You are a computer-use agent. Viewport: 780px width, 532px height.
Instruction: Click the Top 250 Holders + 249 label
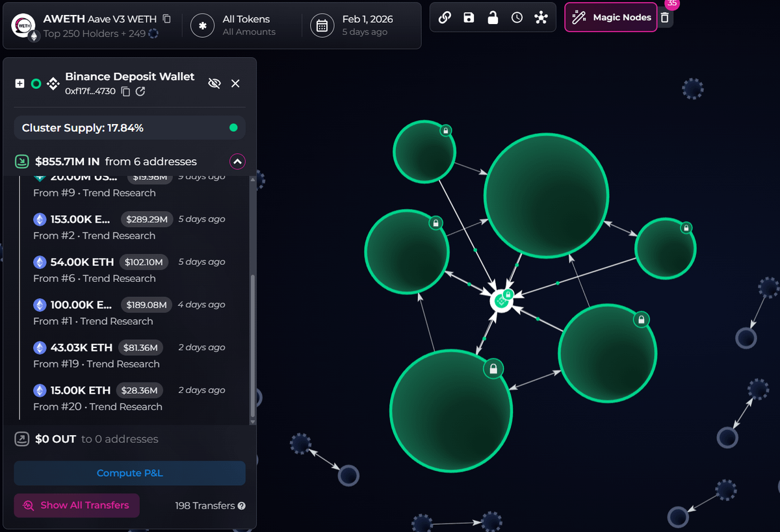point(94,33)
